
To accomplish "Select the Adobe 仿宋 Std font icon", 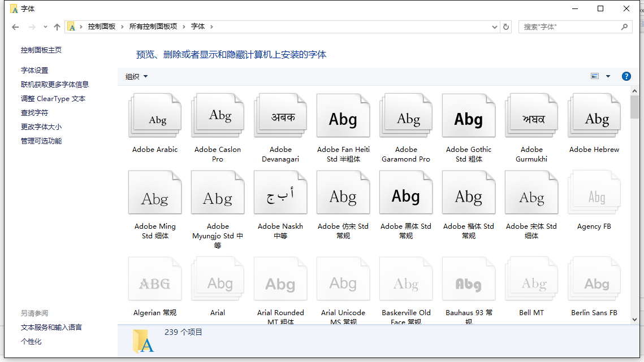I will coord(343,193).
